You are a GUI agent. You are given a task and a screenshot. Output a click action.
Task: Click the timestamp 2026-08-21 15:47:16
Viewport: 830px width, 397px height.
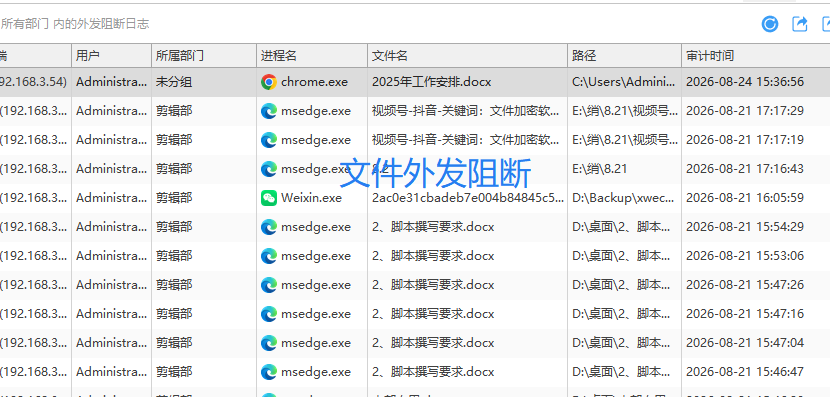coord(745,314)
